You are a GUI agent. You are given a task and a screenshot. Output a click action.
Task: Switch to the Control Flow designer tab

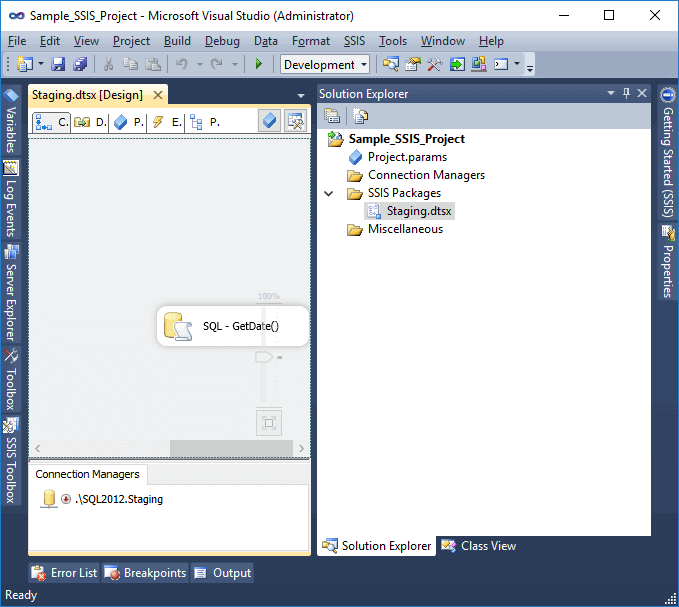click(52, 123)
